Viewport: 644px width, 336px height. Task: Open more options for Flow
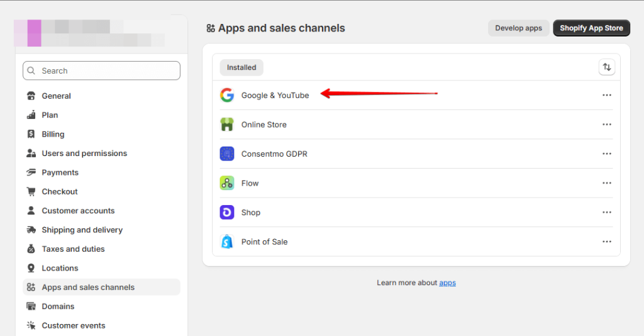pos(607,183)
